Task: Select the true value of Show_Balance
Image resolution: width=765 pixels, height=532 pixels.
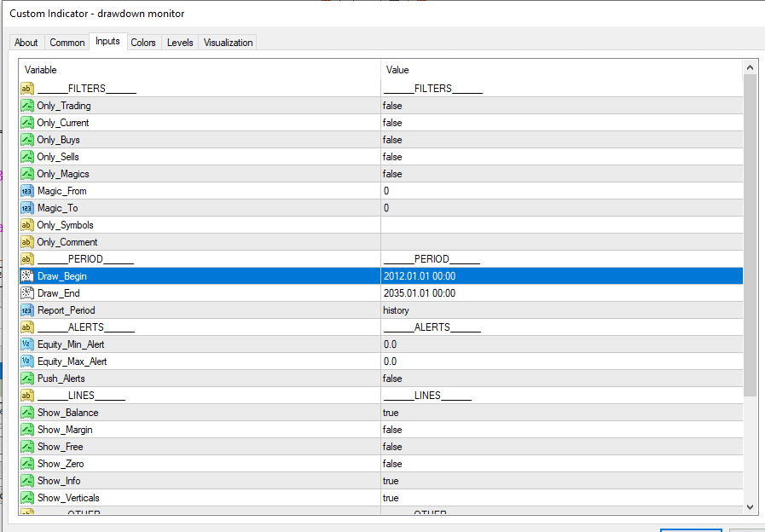Action: tap(391, 413)
